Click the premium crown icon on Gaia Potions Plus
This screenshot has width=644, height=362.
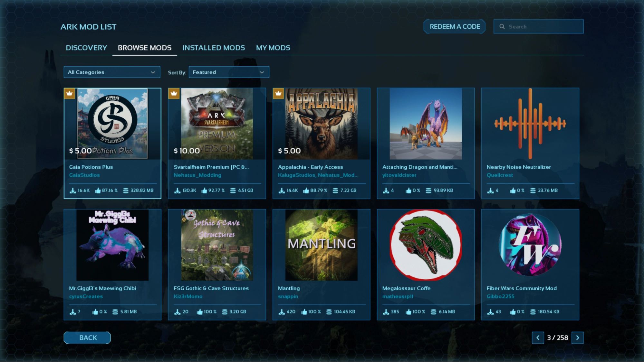69,93
